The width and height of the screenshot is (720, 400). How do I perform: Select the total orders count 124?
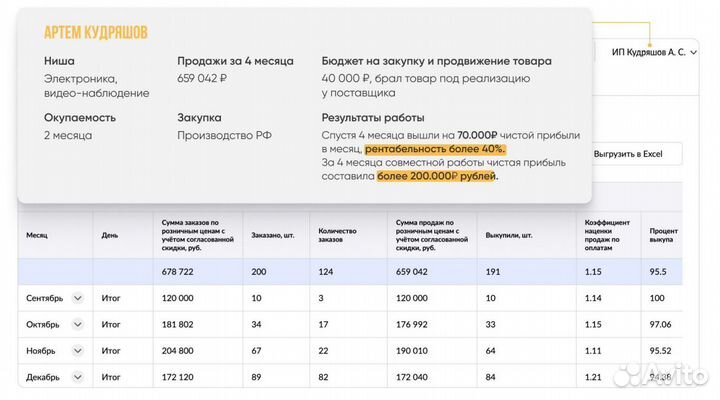tap(326, 272)
